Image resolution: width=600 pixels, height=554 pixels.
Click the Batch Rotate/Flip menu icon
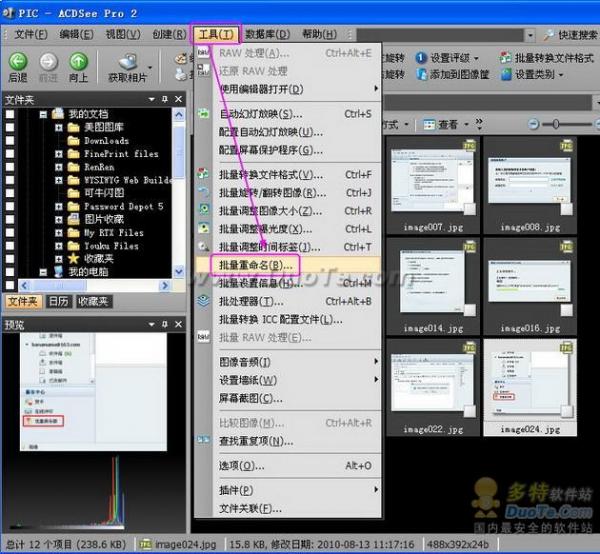point(204,191)
